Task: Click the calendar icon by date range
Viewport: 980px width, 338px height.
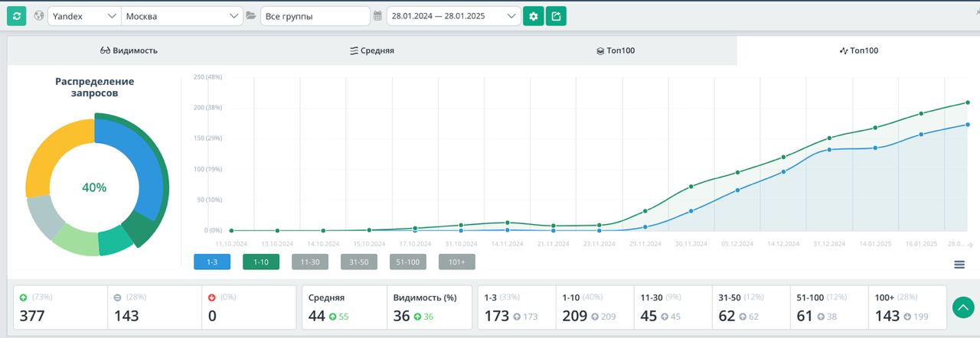Action: point(377,16)
